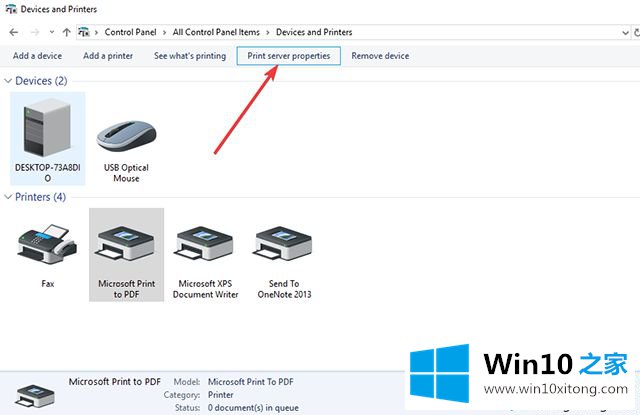Viewport: 640px width, 415px height.
Task: Open the recent locations dropdown arrow
Action: tap(49, 32)
